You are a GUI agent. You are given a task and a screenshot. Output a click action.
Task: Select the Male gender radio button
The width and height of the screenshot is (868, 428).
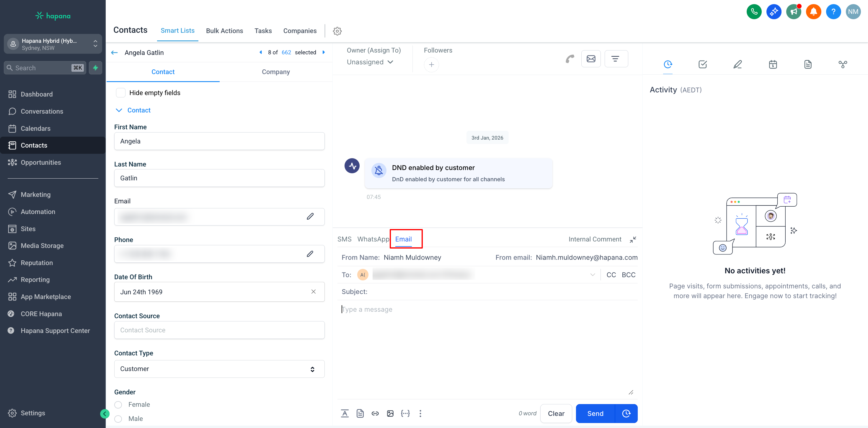(x=118, y=419)
